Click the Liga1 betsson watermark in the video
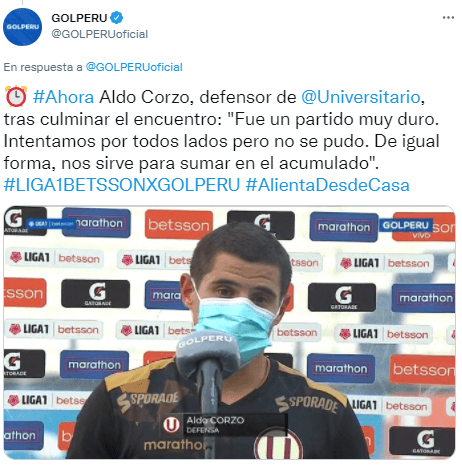This screenshot has height=466, width=462. (51, 224)
